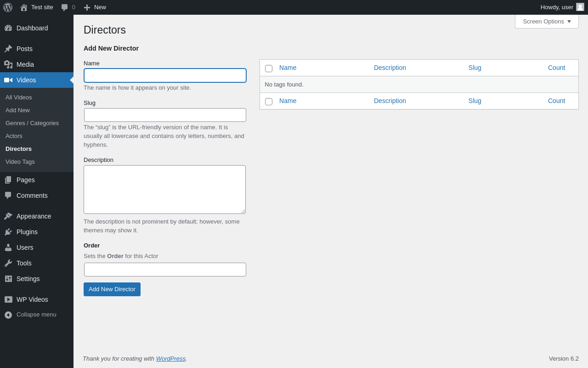Click the Name input field
This screenshot has width=588, height=368.
[165, 75]
